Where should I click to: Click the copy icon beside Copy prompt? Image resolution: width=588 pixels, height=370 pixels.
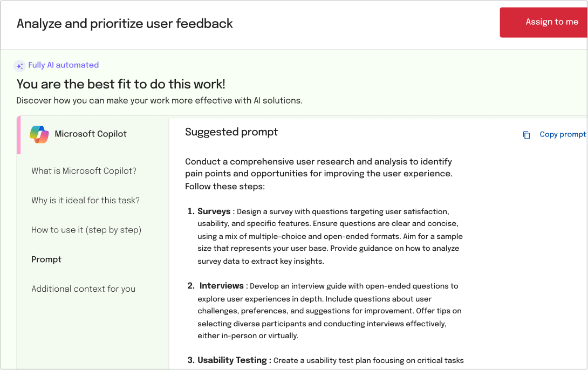[x=527, y=135]
